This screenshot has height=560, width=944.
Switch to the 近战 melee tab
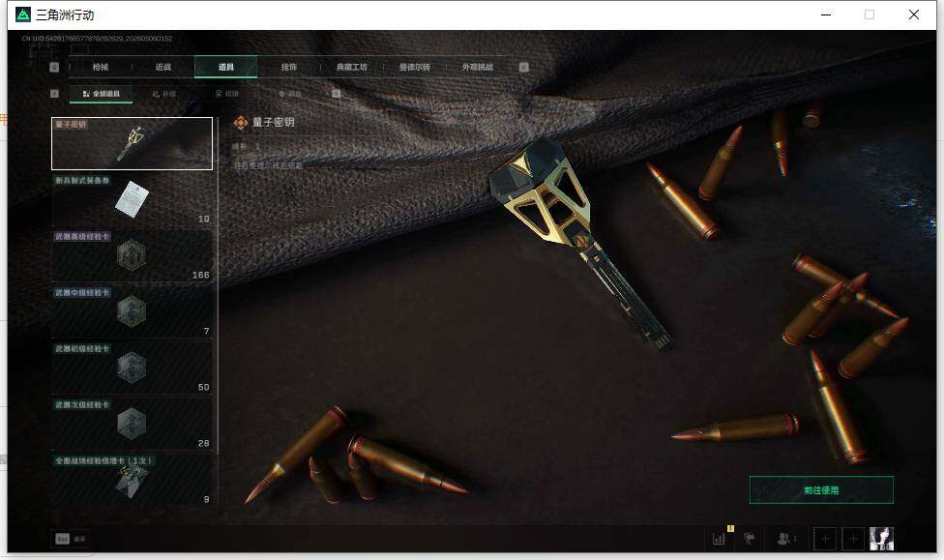pos(163,67)
